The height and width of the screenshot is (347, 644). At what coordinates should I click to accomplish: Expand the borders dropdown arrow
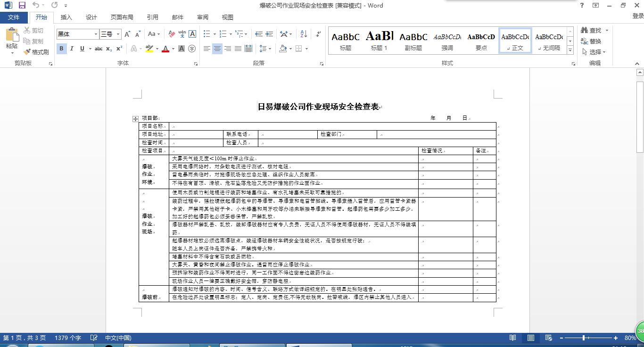coord(307,49)
